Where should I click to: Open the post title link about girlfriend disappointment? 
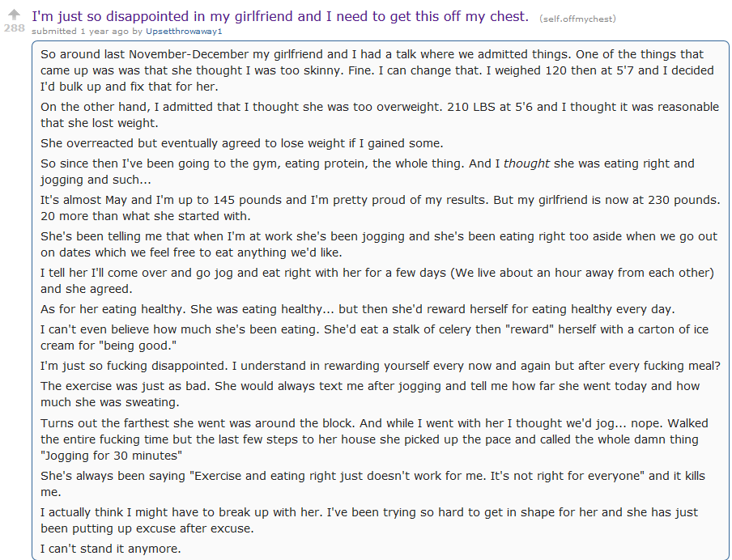tap(280, 16)
